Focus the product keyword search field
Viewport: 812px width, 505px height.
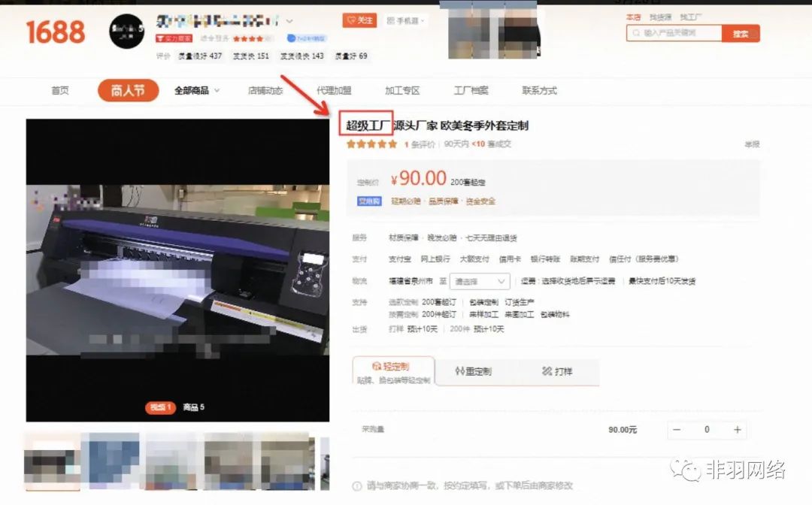point(674,33)
